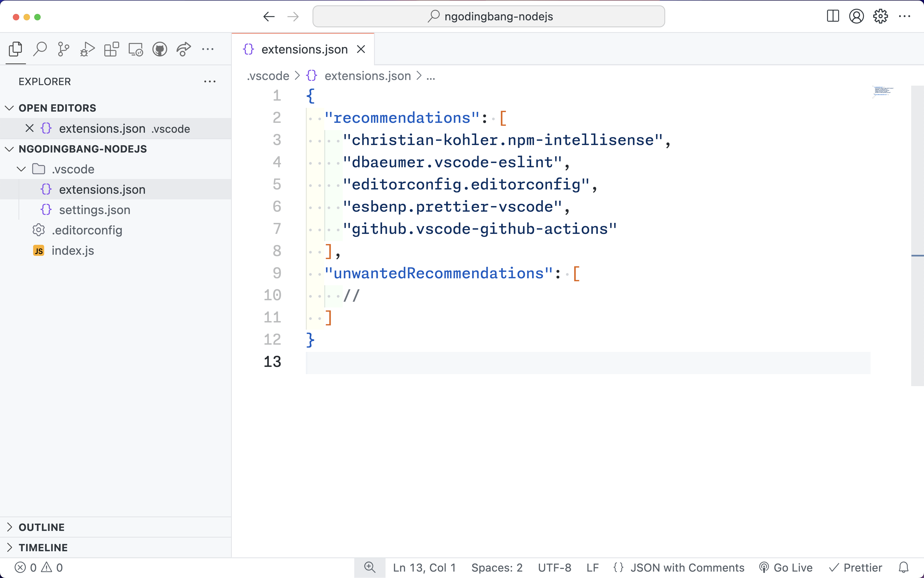Collapse the Open Editors section

tap(115, 108)
